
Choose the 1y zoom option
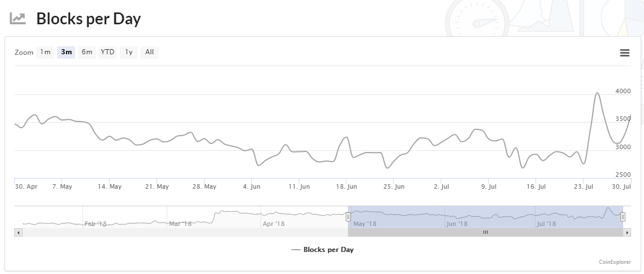[x=129, y=53]
